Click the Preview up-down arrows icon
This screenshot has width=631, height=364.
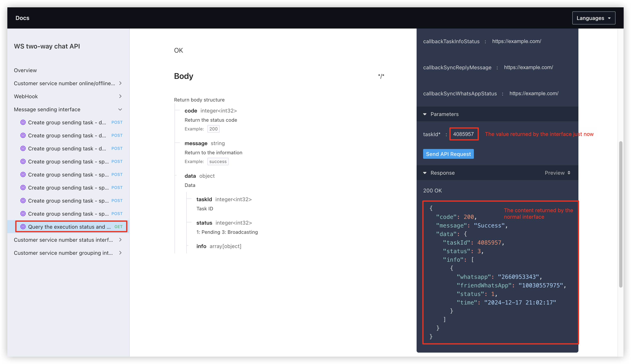569,173
